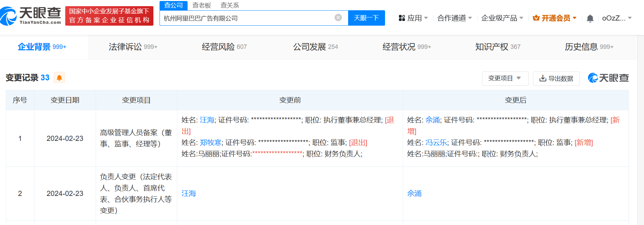The height and width of the screenshot is (225, 644).
Task: Open the 公司发展 tab
Action: tap(315, 47)
